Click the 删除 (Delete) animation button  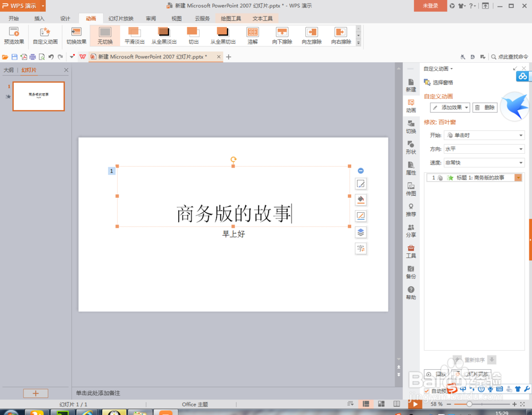(485, 107)
